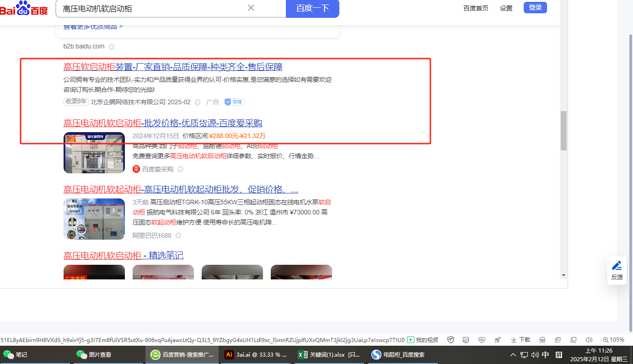Toggle the browser sound speaker icon
Screen dimensions: 633x364
tap(589, 340)
